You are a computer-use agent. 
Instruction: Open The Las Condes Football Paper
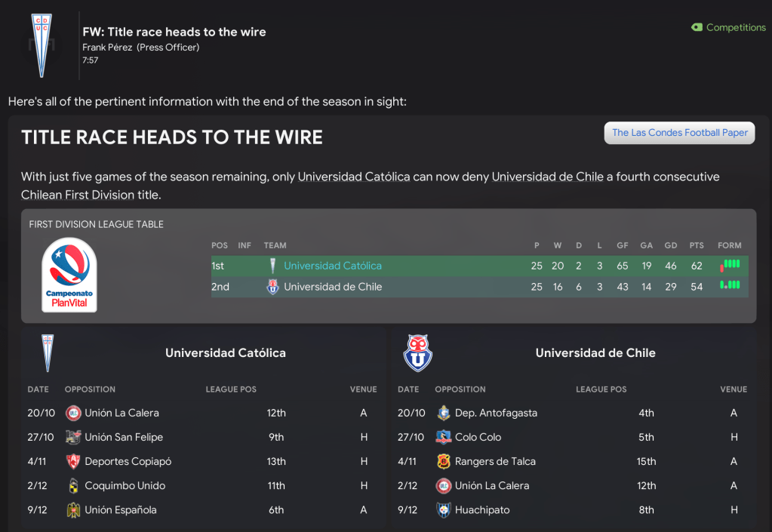pyautogui.click(x=679, y=133)
